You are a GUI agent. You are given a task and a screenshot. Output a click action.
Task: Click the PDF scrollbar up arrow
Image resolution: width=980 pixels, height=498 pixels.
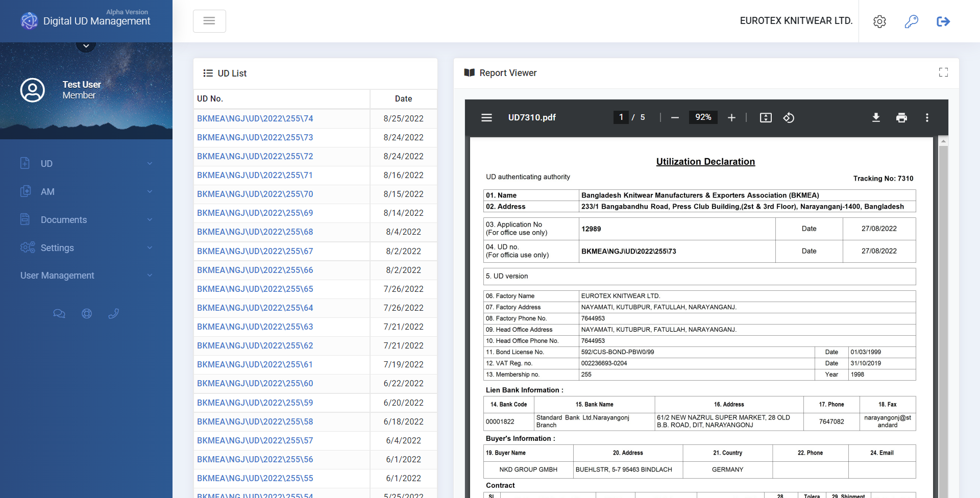click(943, 141)
